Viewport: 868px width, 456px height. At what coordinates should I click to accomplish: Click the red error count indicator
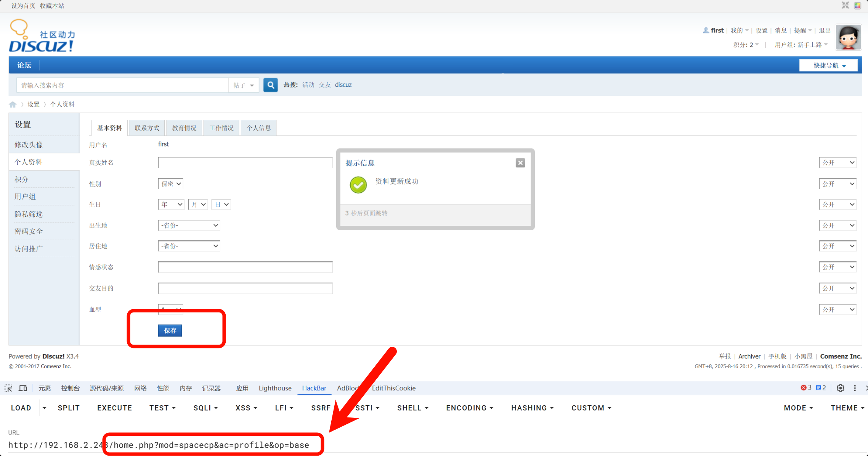(x=806, y=388)
